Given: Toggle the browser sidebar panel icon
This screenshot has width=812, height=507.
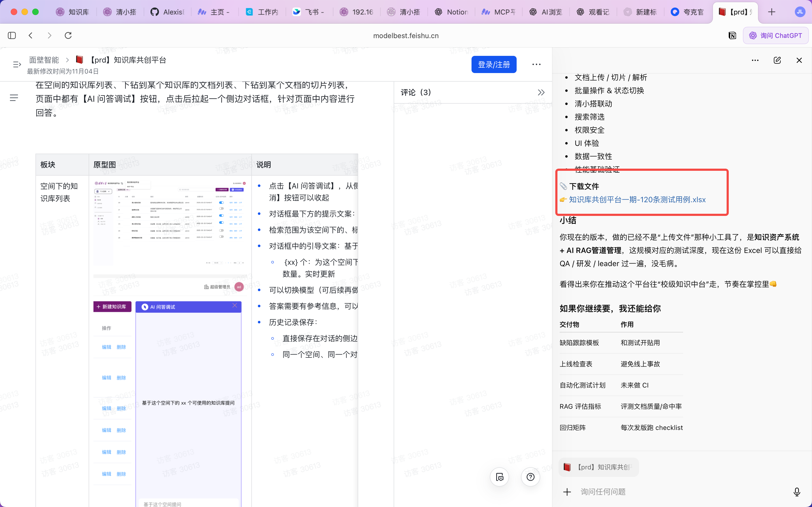Looking at the screenshot, I should [x=12, y=35].
